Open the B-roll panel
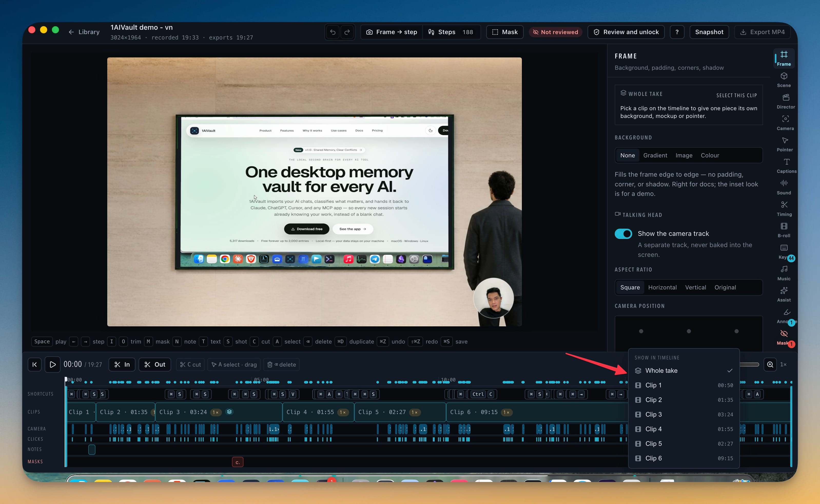 click(784, 230)
